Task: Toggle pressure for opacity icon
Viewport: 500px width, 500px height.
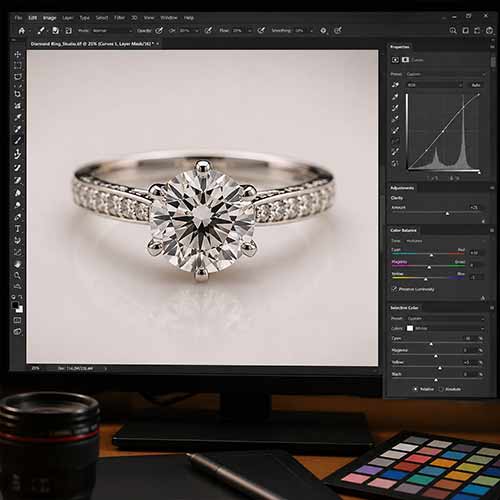Action: click(208, 31)
